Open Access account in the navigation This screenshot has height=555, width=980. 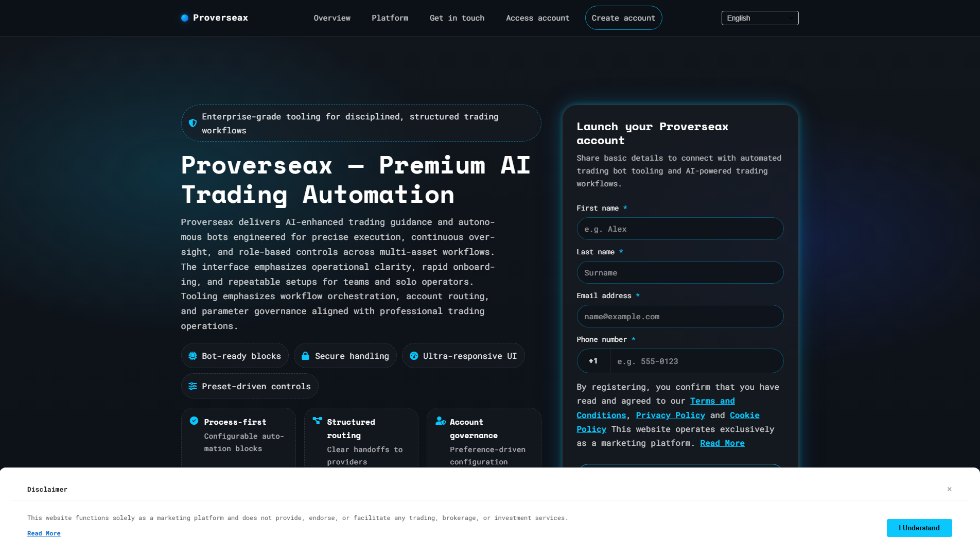[537, 18]
